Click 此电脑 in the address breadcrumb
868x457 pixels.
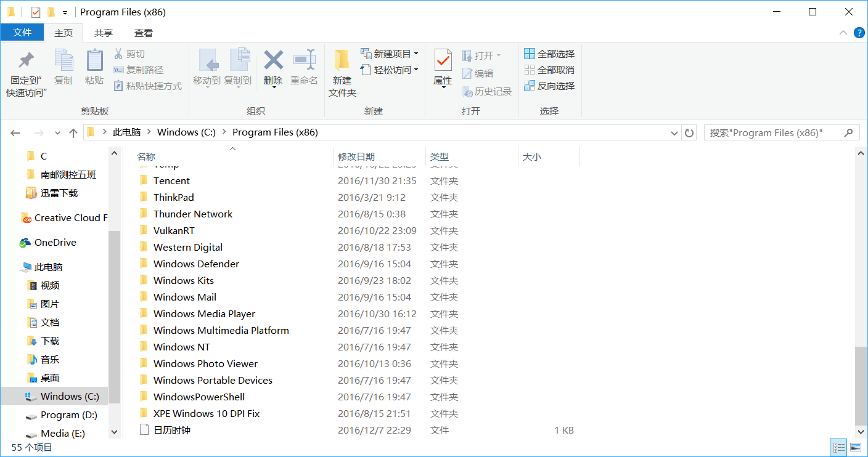[126, 132]
